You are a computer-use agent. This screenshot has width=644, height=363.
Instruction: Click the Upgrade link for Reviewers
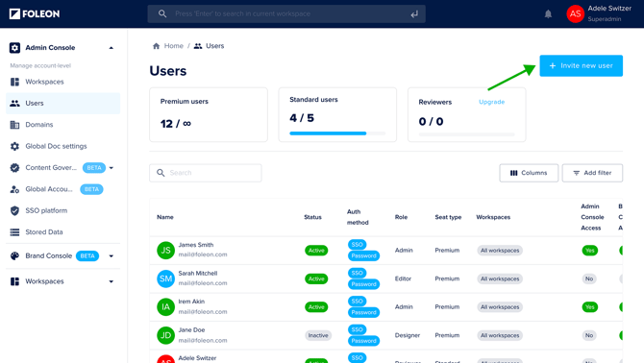[x=491, y=102]
